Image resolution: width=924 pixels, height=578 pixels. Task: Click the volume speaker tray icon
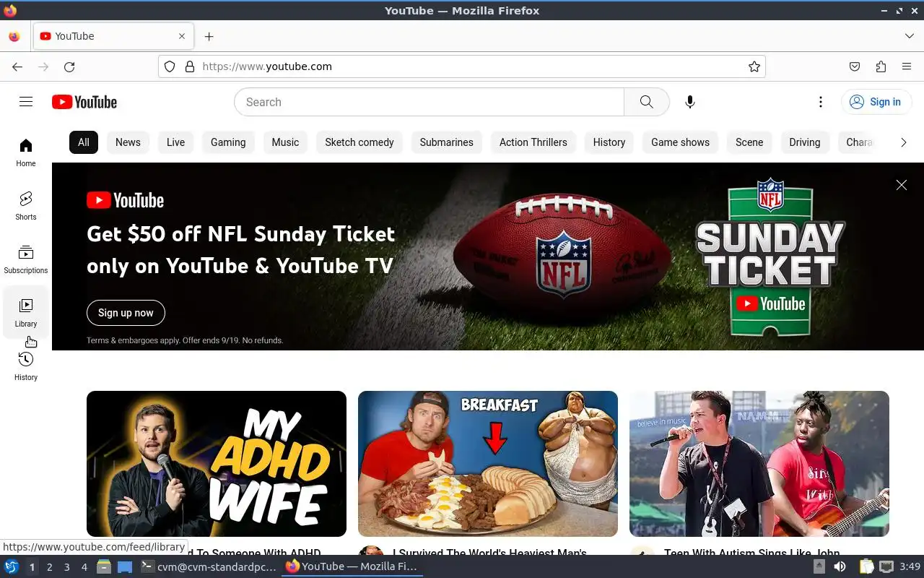pos(840,567)
